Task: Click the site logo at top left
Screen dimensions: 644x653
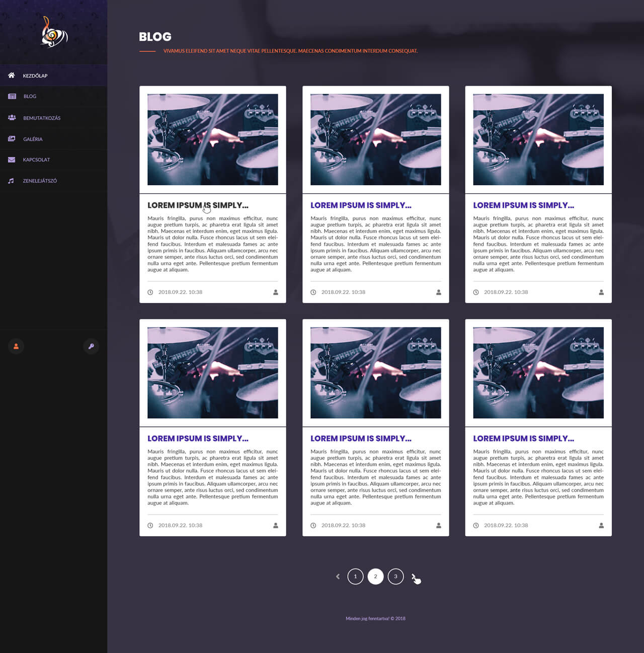Action: pyautogui.click(x=54, y=32)
